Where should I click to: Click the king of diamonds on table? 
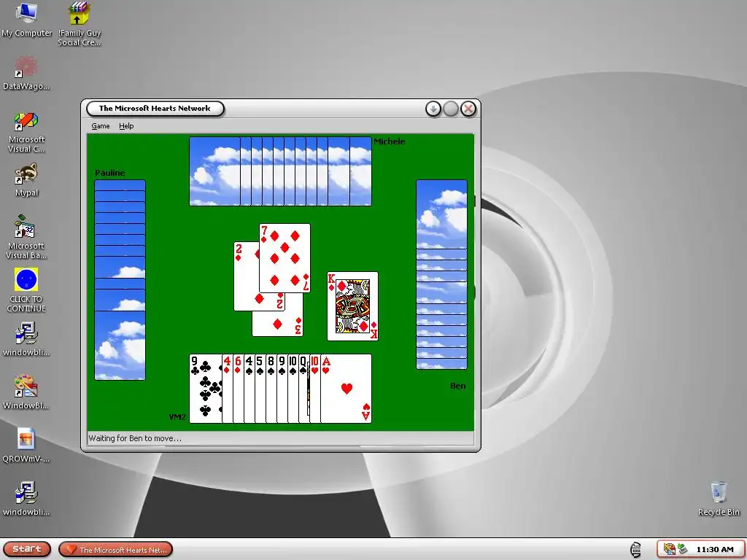pos(352,306)
